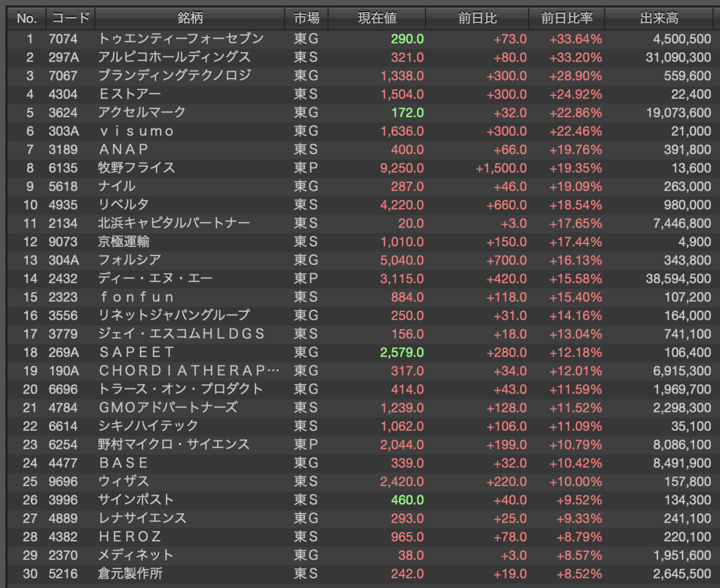Select the visumo stock name
This screenshot has width=720, height=588.
(137, 131)
